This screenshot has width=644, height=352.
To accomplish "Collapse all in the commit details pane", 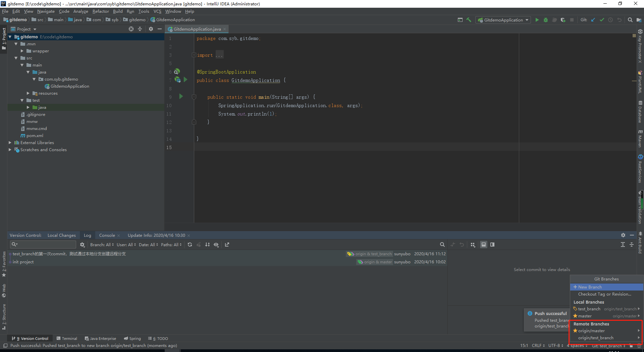I will (632, 245).
